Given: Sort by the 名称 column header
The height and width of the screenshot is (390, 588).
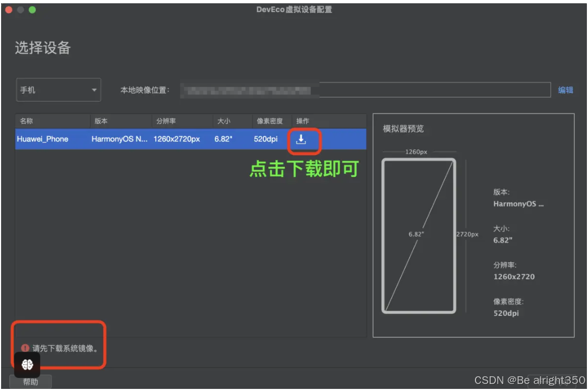Looking at the screenshot, I should click(x=53, y=121).
